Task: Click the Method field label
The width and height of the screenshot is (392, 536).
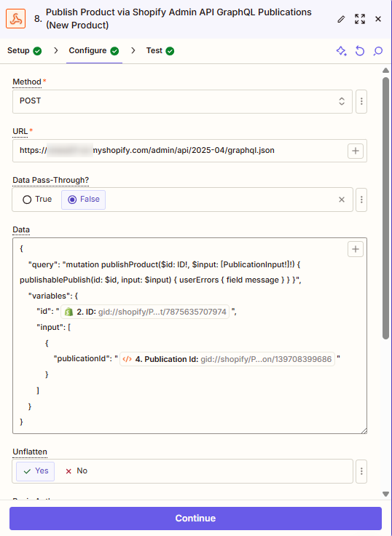Action: pos(27,82)
